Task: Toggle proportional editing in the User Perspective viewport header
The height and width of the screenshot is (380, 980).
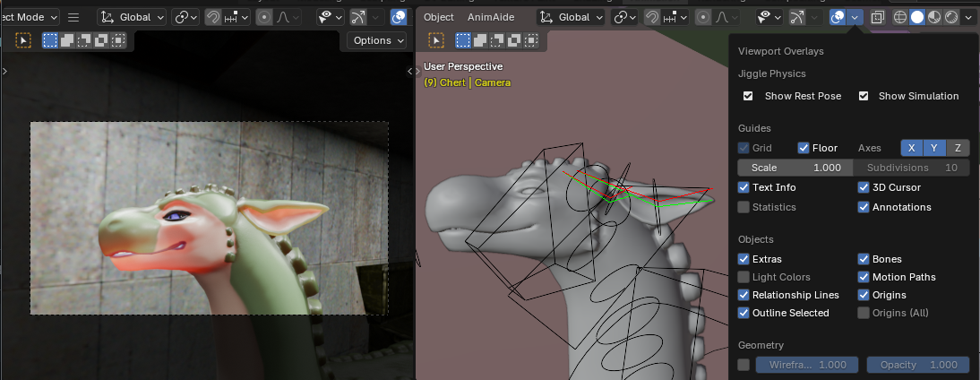Action: click(703, 18)
